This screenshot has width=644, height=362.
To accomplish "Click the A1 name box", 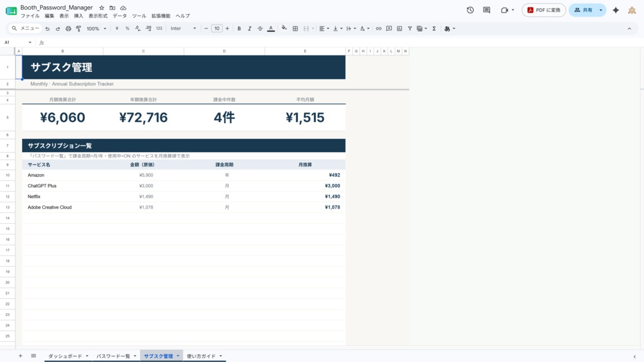I will [x=18, y=42].
